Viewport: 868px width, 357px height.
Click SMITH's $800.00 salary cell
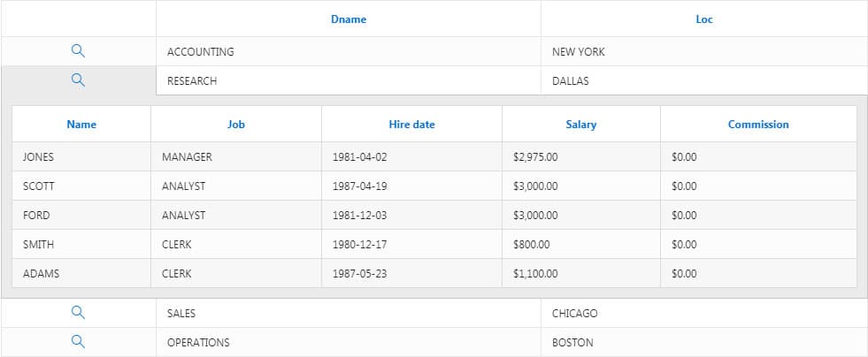pyautogui.click(x=531, y=245)
